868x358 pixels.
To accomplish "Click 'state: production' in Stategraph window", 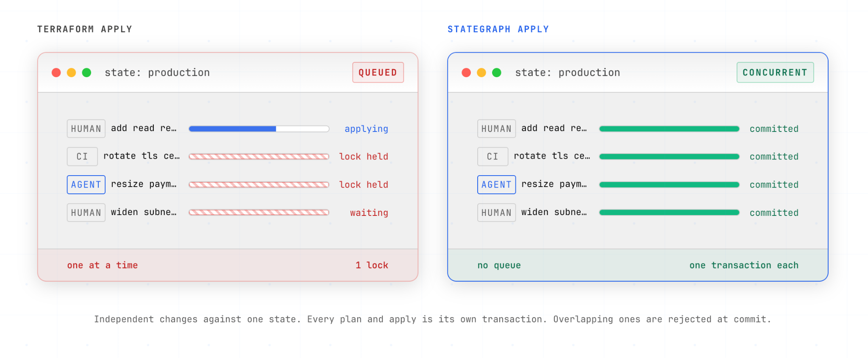I will pos(568,73).
